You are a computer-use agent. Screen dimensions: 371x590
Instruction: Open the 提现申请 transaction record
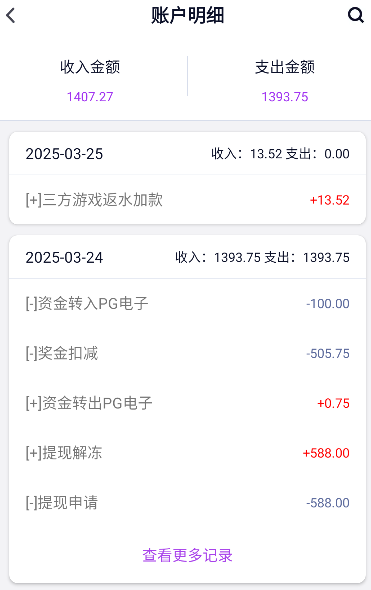[187, 503]
